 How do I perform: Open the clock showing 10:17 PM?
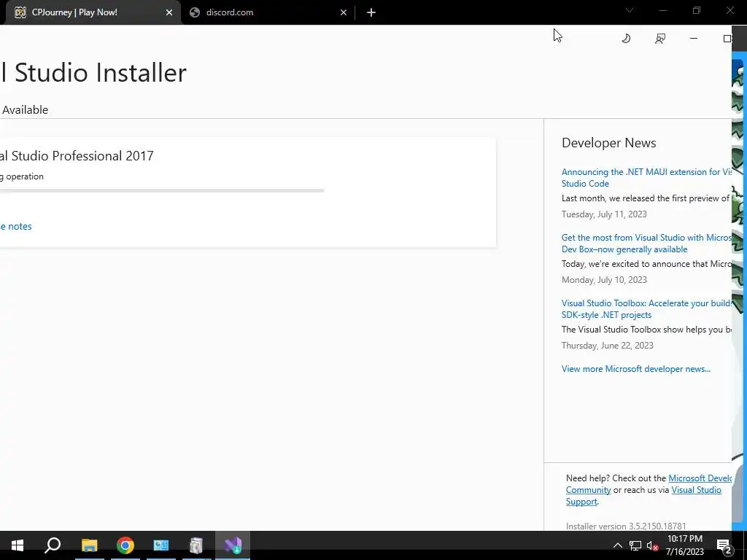684,545
